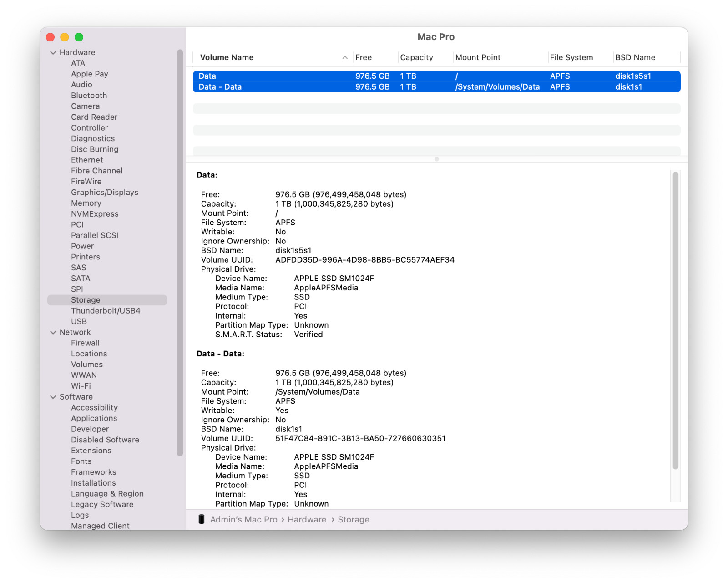Click the yellow minimize window button
Viewport: 728px width, 583px height.
click(65, 37)
